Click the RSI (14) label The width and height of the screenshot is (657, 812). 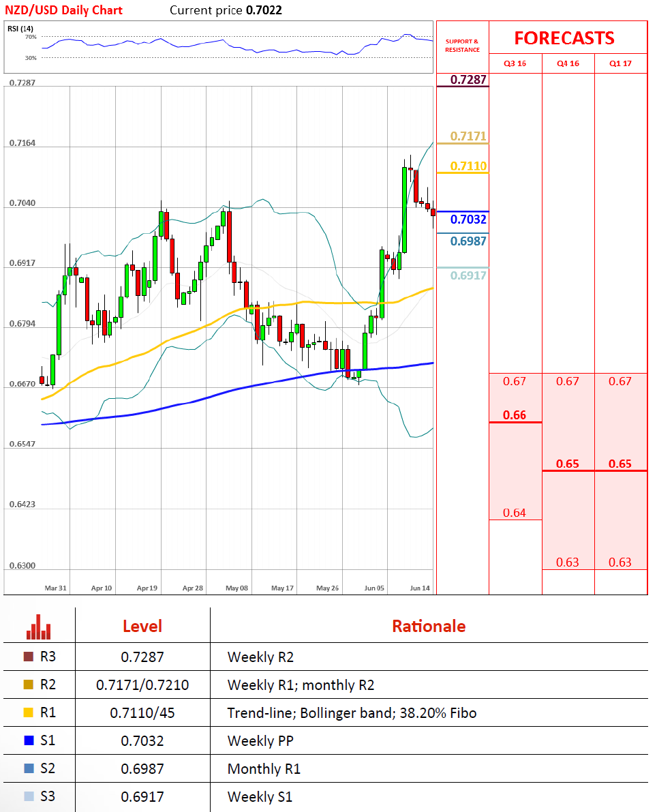pyautogui.click(x=20, y=29)
